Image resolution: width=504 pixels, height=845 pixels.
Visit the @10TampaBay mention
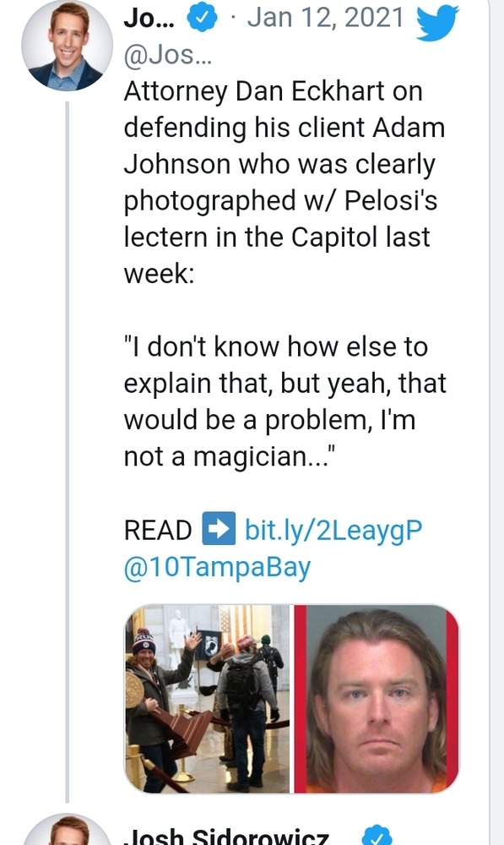pyautogui.click(x=218, y=567)
